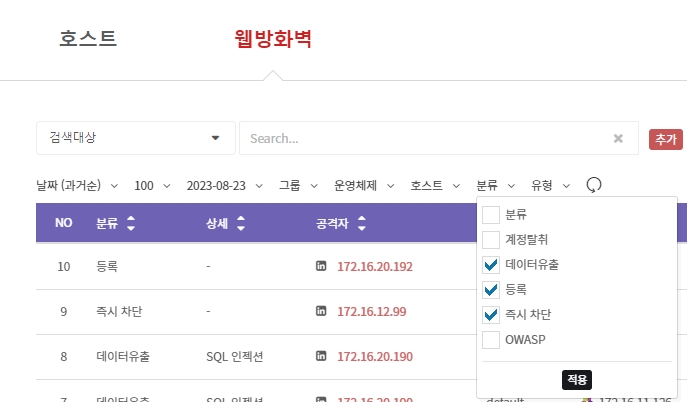Click into the Search... input field
Viewport: 687px width, 402px height.
tap(425, 139)
